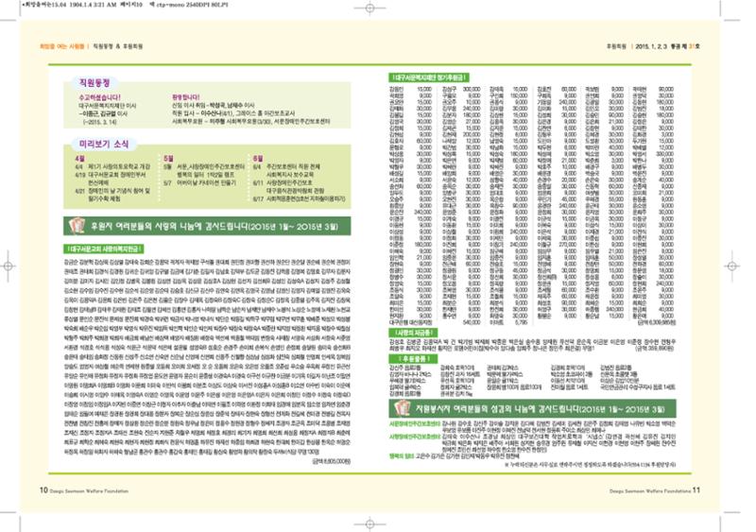Viewport: 756px width, 532px height.
Task: Click the gift icon in the volunteer thank-you banner
Action: pyautogui.click(x=403, y=408)
